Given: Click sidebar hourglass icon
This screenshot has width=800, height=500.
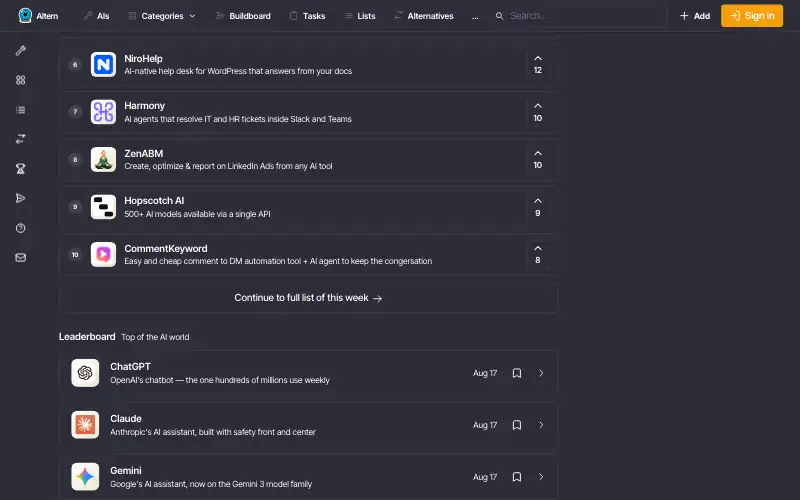Looking at the screenshot, I should pos(20,168).
